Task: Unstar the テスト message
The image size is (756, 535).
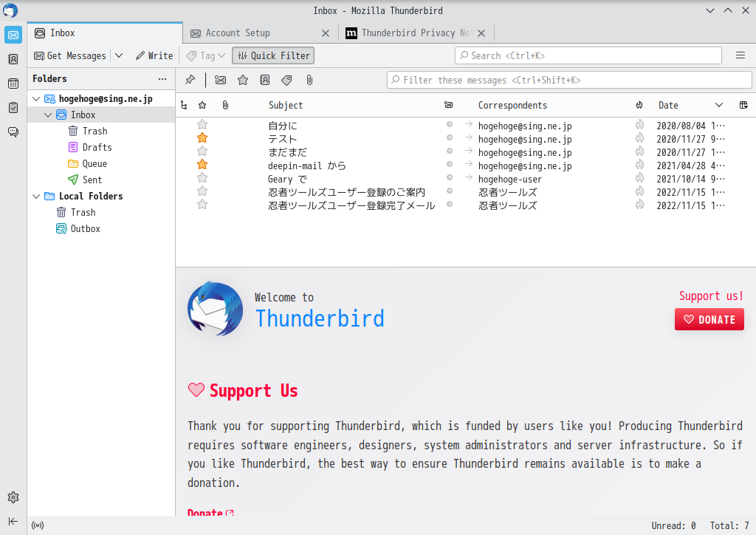Action: coord(202,138)
